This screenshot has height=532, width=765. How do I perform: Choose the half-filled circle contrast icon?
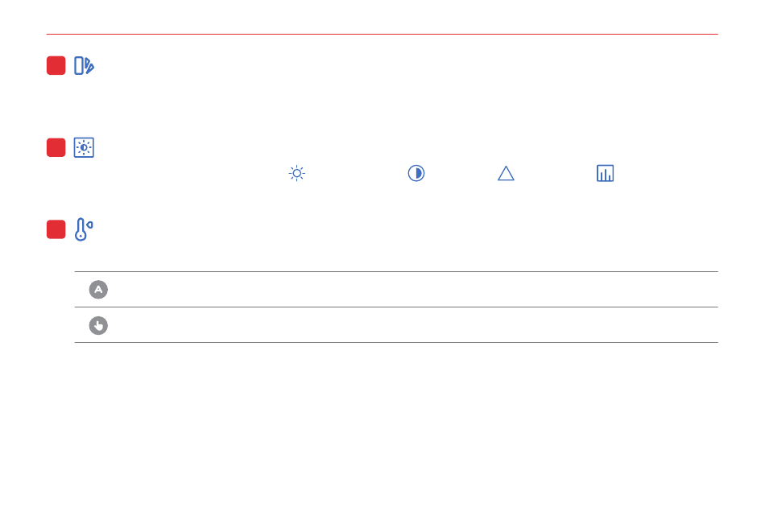tap(416, 173)
